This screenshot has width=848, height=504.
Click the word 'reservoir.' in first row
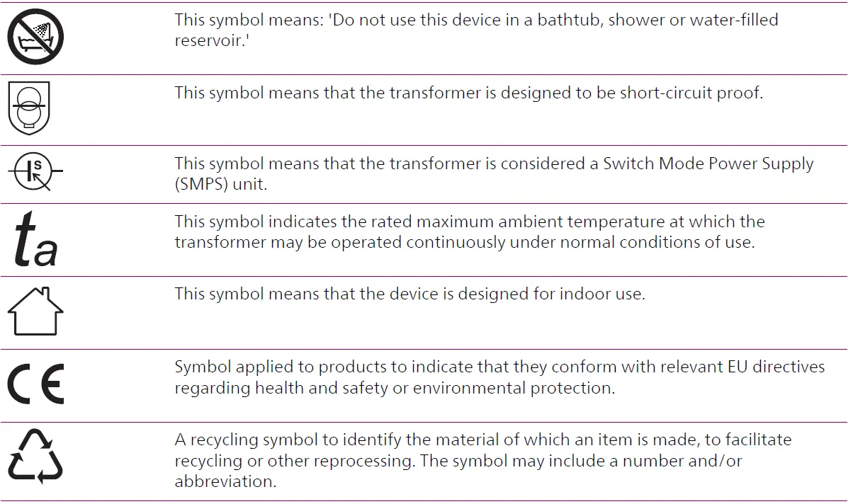[212, 41]
